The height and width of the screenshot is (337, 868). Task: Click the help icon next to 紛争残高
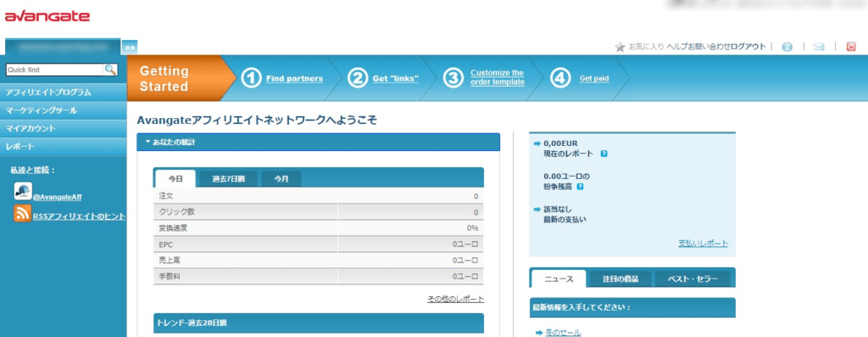point(580,187)
